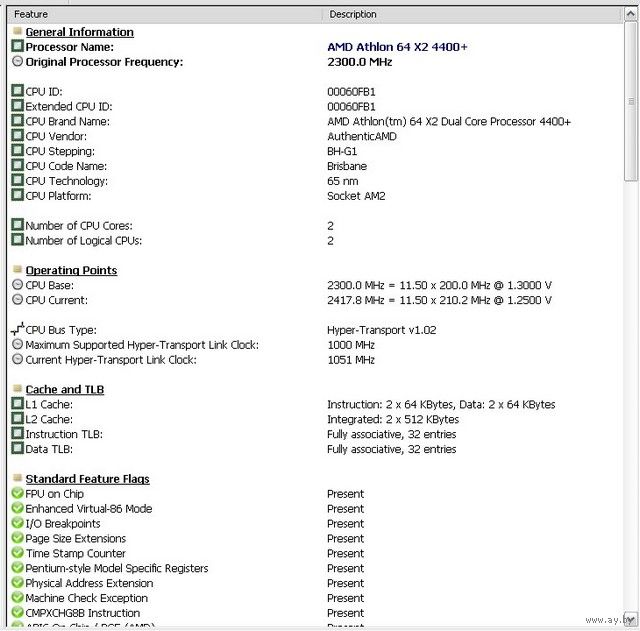Click the L1 Cache chip icon
This screenshot has height=631, width=640.
(x=17, y=404)
